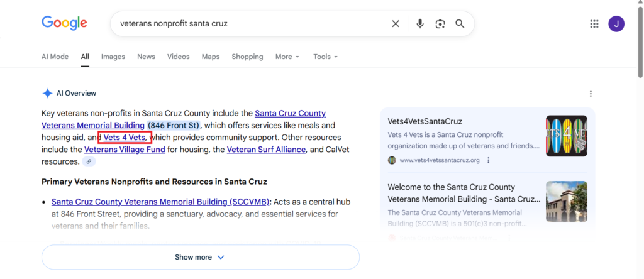
Task: Open the Tools dropdown
Action: point(325,57)
